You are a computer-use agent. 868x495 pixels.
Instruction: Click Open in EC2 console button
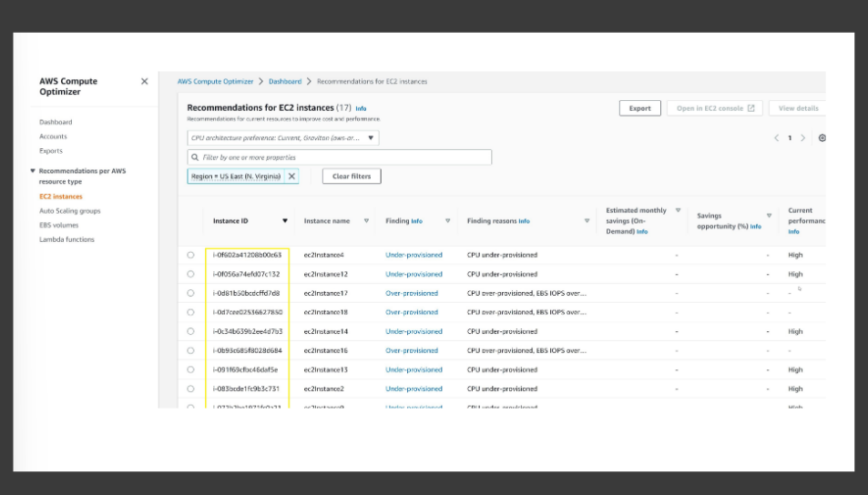coord(715,108)
